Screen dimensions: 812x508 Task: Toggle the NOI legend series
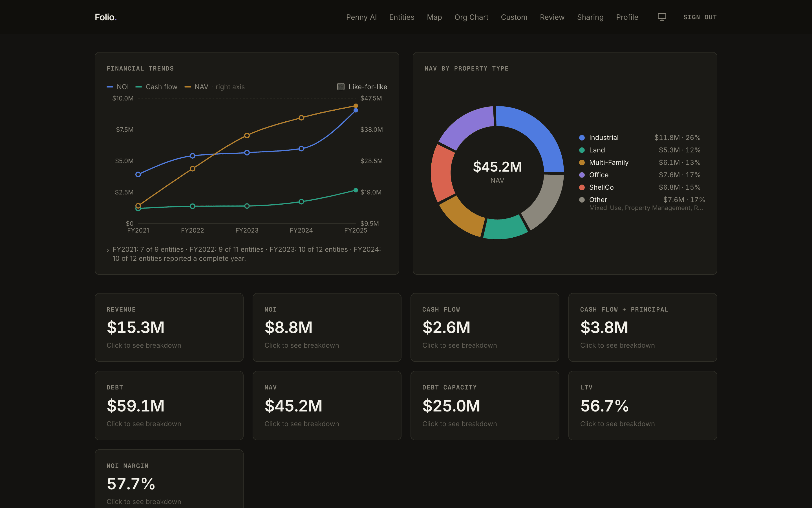118,87
